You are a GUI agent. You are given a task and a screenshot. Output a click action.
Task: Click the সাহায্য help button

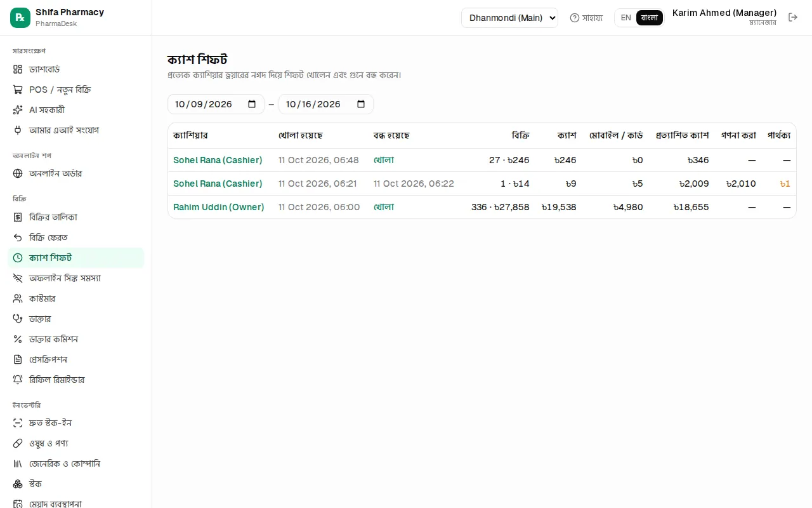[586, 18]
